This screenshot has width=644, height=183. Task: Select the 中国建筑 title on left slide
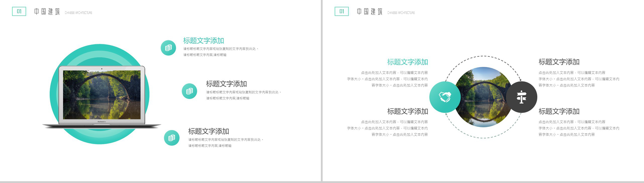coord(47,12)
